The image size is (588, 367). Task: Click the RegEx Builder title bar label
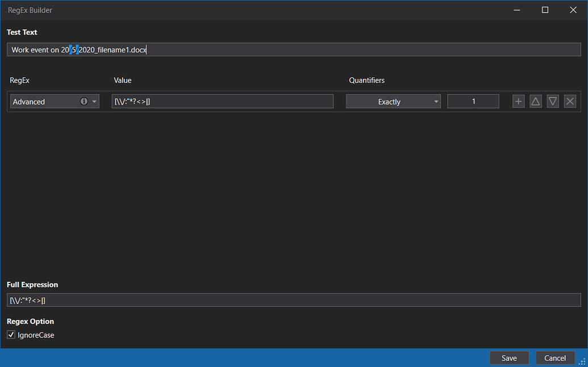[x=29, y=10]
